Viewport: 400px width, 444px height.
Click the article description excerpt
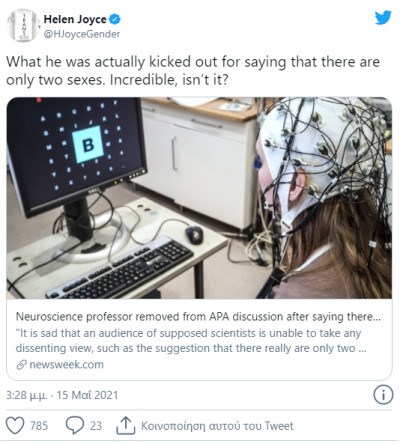click(191, 340)
